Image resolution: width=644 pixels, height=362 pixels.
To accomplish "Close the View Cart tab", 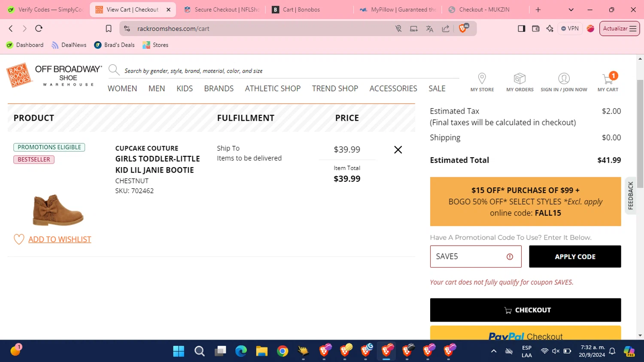I will tap(168, 9).
